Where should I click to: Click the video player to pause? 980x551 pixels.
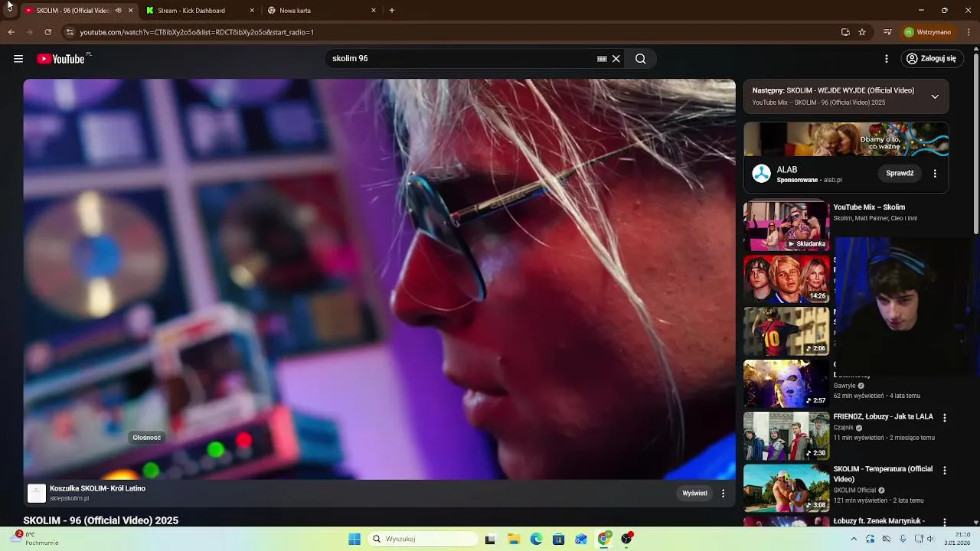click(379, 279)
